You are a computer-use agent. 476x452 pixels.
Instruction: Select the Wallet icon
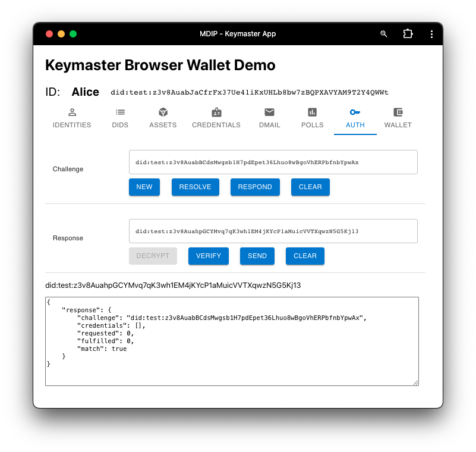[x=398, y=112]
